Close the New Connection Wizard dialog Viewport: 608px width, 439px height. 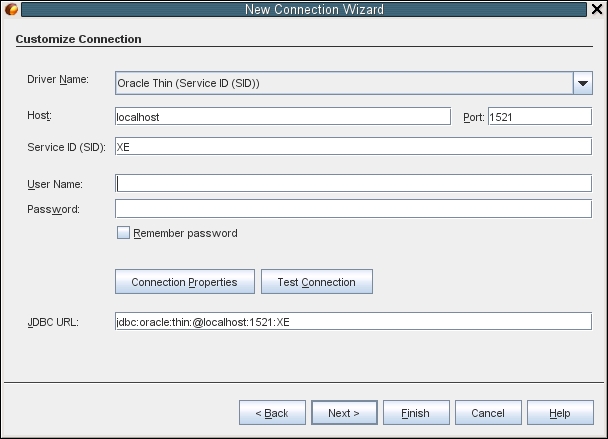tap(597, 9)
